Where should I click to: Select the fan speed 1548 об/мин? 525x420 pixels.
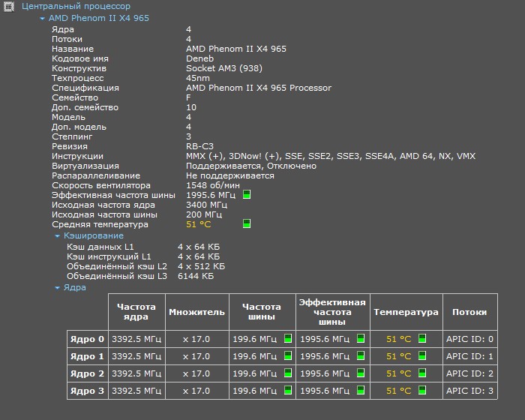[x=213, y=185]
